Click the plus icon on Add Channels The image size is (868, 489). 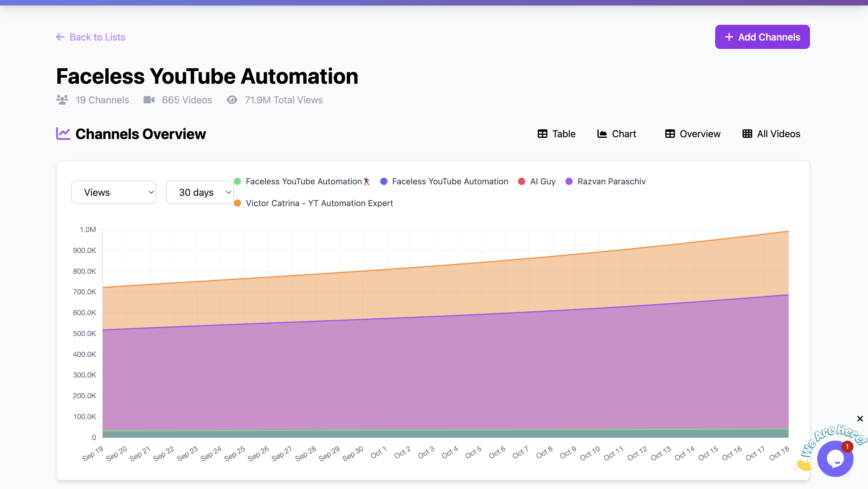pyautogui.click(x=729, y=37)
